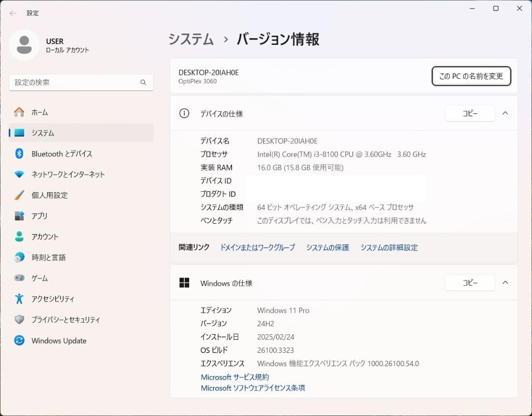Collapse the Windows の仕様 section
Viewport: 532px width, 416px height.
tap(505, 282)
